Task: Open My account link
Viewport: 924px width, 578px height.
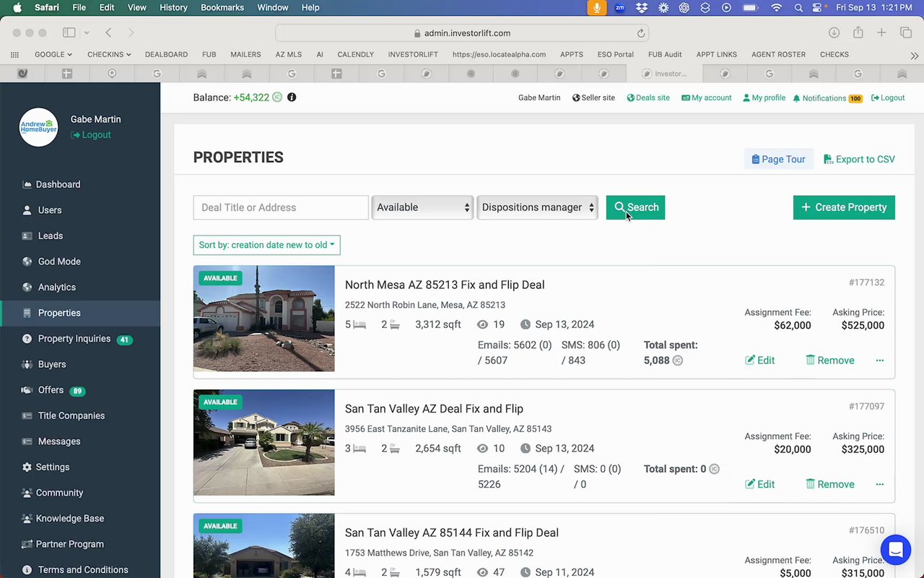Action: click(707, 98)
